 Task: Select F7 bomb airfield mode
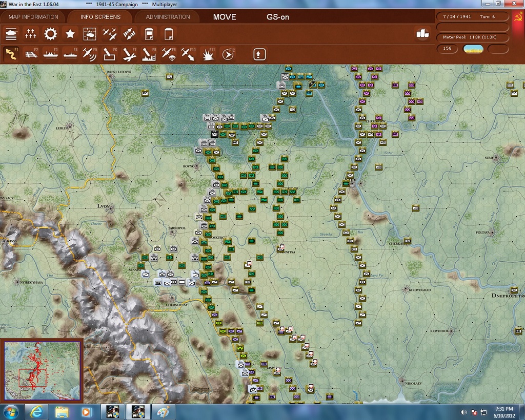tap(129, 54)
